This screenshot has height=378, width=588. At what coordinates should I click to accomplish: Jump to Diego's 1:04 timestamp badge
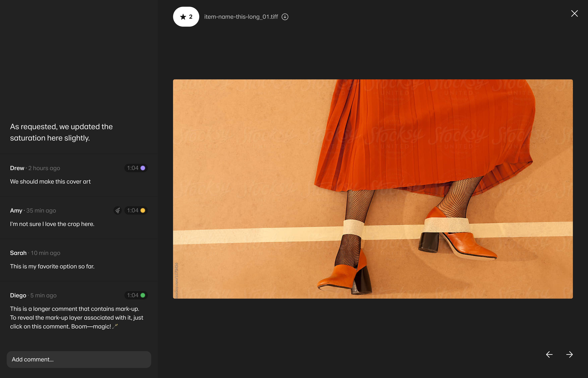(x=136, y=295)
